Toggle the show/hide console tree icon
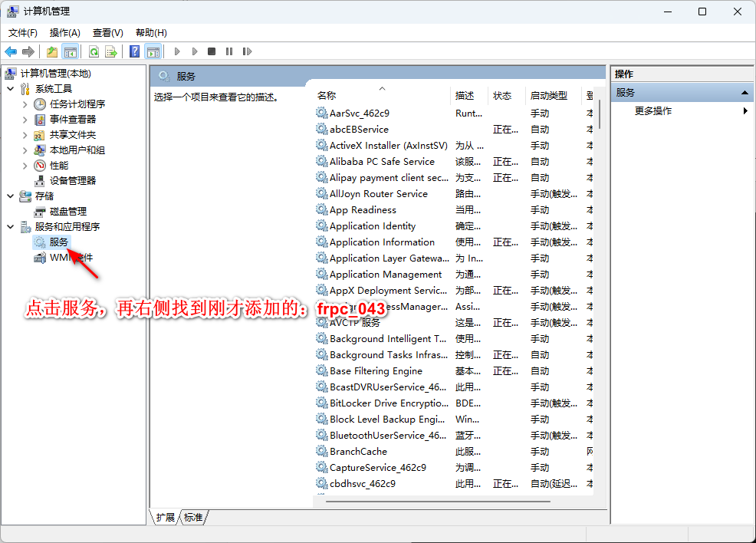This screenshot has width=756, height=543. pos(70,51)
